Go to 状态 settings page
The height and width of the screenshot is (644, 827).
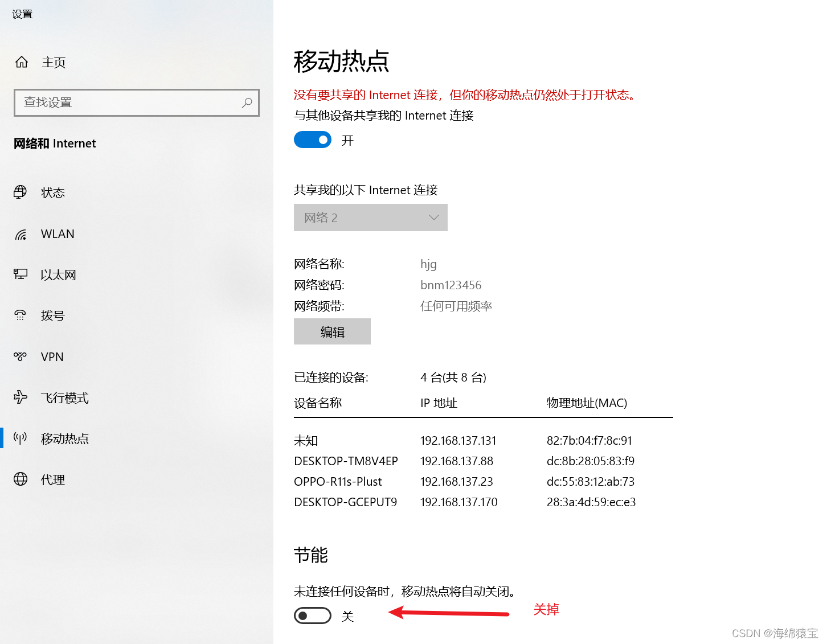coord(53,192)
